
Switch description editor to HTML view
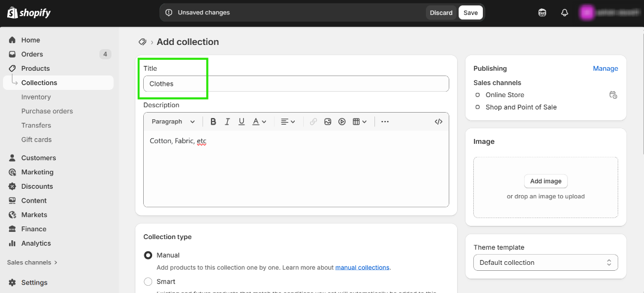(x=439, y=122)
